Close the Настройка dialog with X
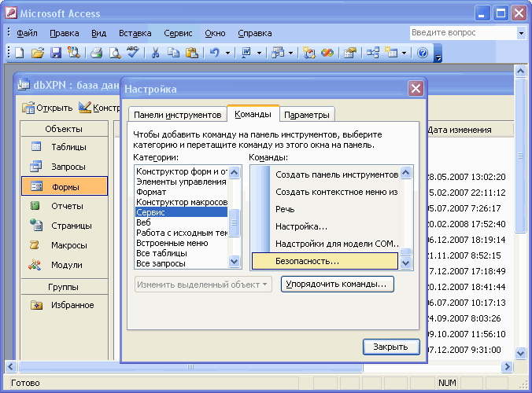 (x=416, y=89)
